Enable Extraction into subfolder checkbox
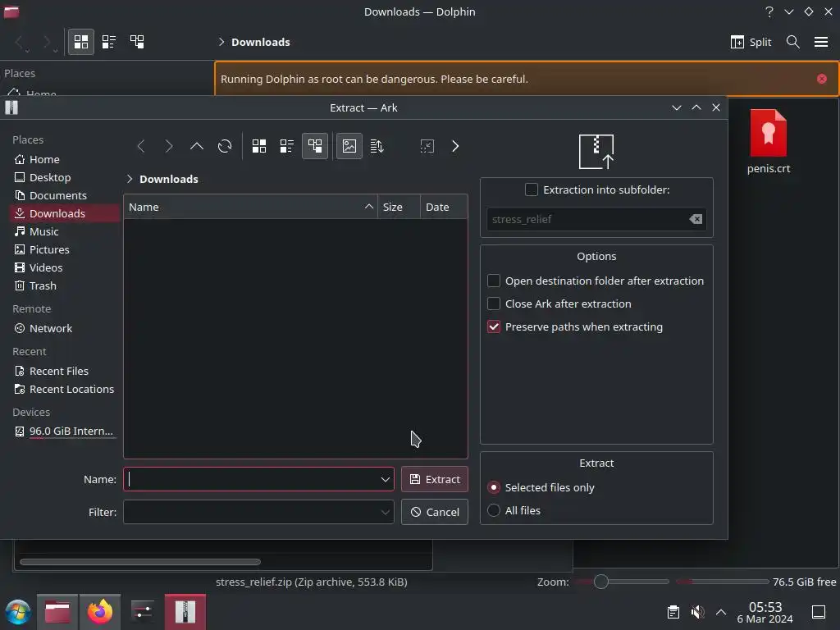840x630 pixels. (532, 189)
